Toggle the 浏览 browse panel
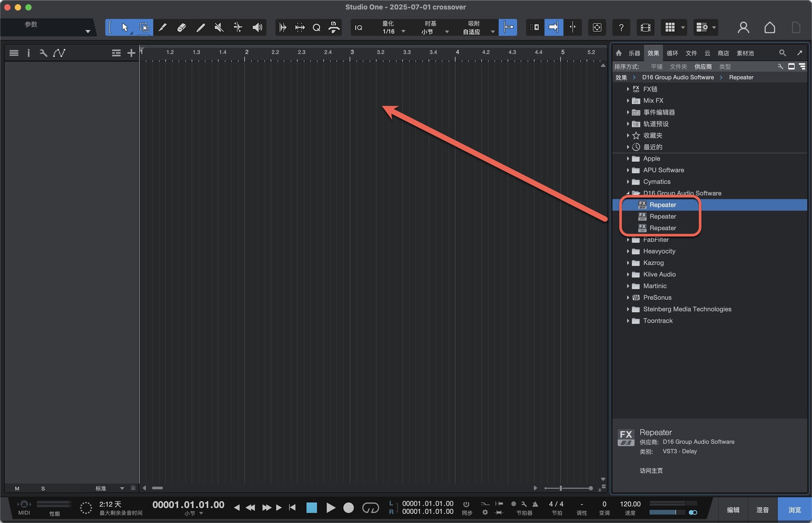The height and width of the screenshot is (523, 812). (794, 510)
